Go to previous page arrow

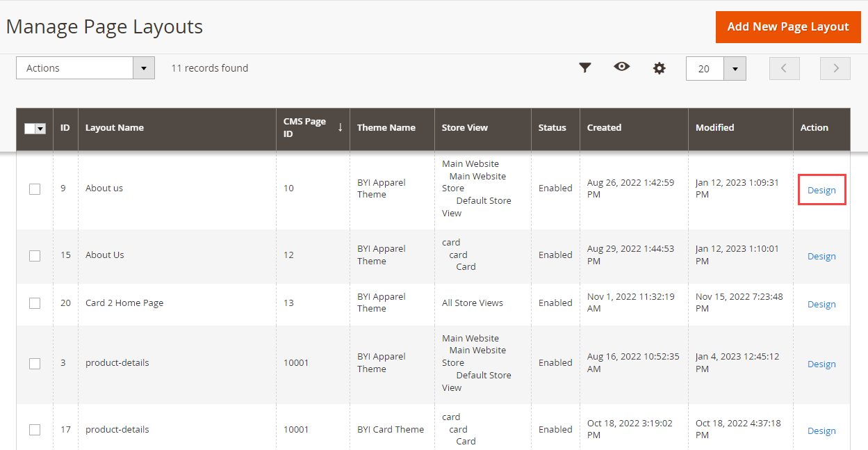point(784,68)
